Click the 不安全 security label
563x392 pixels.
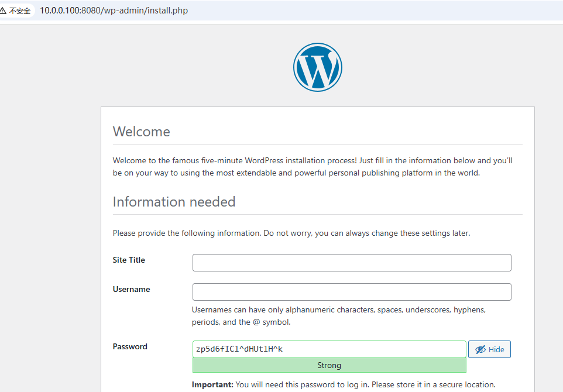(x=19, y=11)
